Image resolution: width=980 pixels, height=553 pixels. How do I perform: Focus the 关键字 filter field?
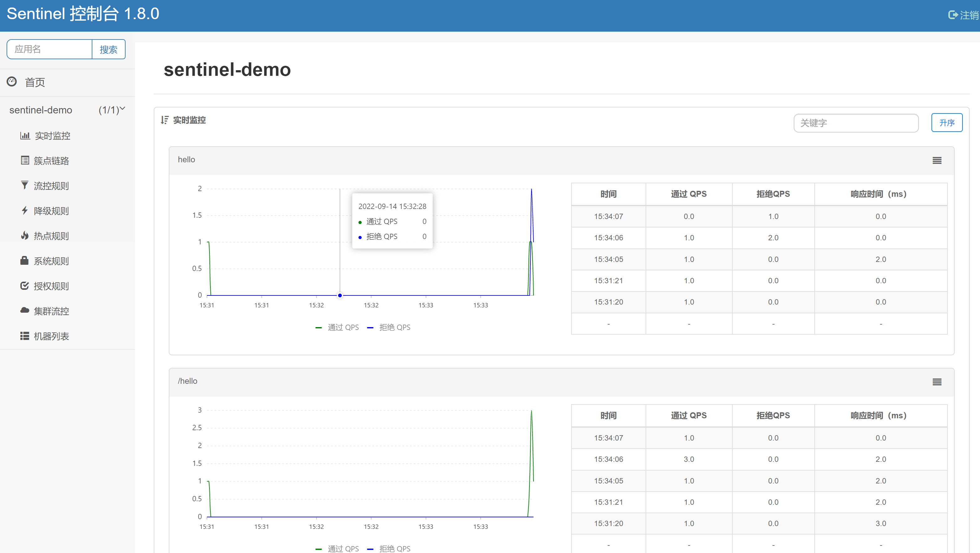click(856, 123)
